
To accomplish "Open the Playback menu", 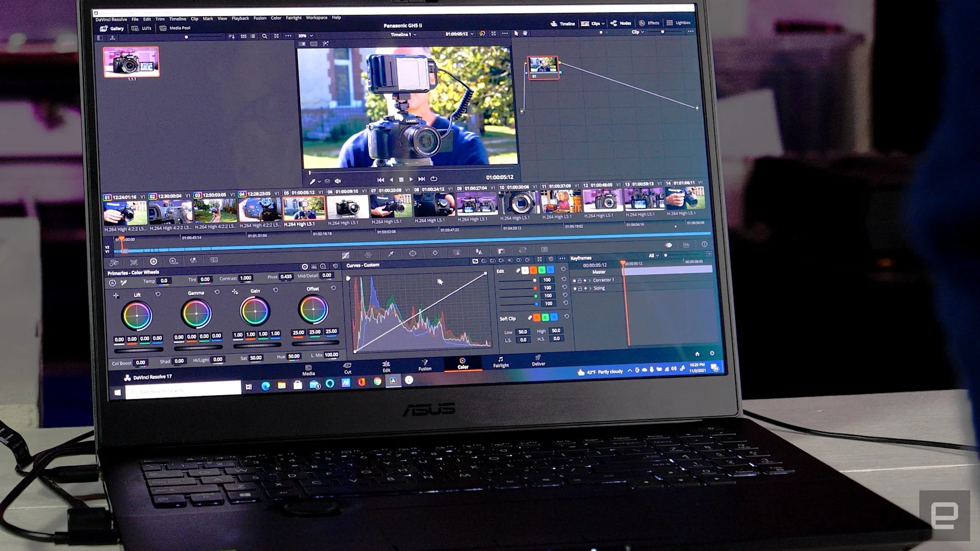I will 240,18.
